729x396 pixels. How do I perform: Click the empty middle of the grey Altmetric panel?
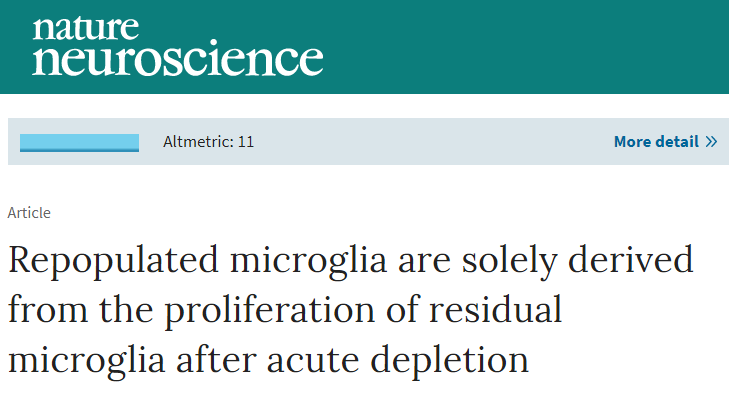click(432, 141)
